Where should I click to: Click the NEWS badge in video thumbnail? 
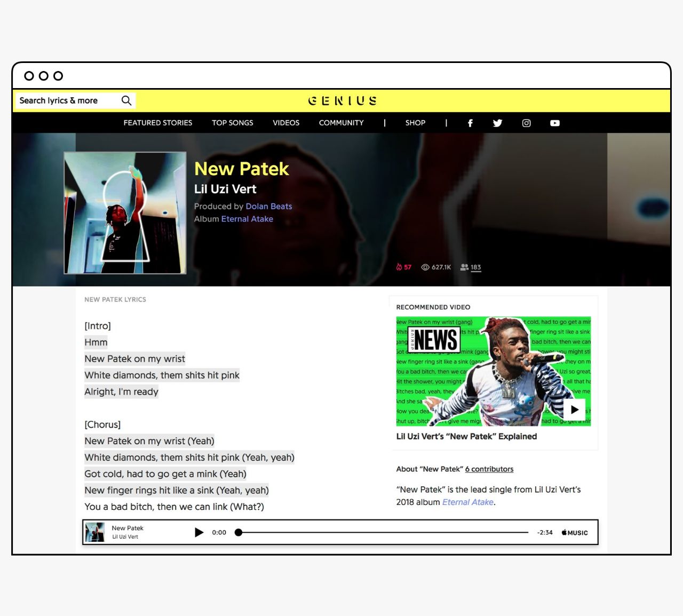pos(434,339)
